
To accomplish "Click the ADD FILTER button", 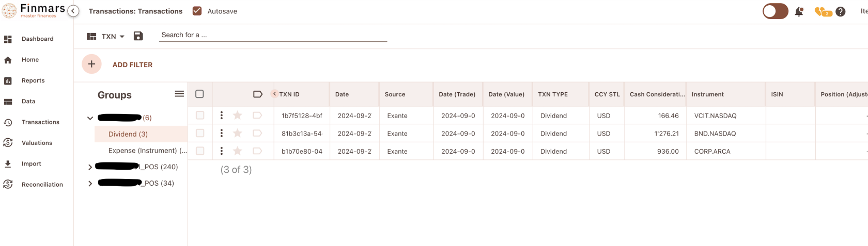I will coord(132,64).
